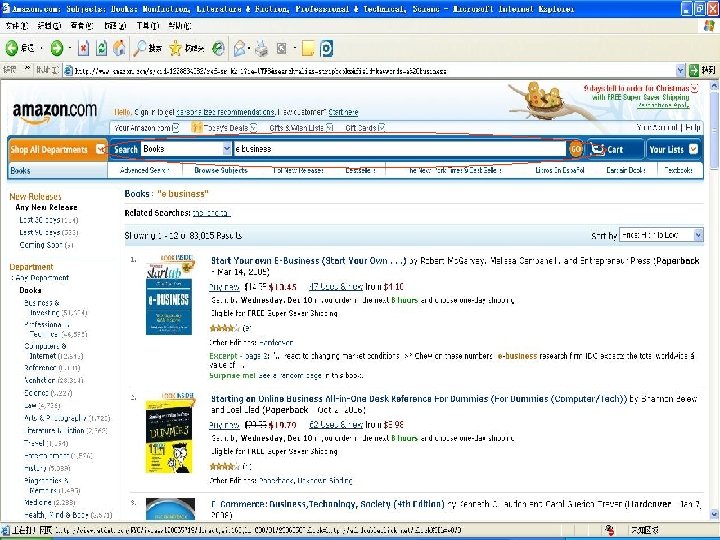Click the page vertical scrollbar up arrow

click(x=714, y=85)
